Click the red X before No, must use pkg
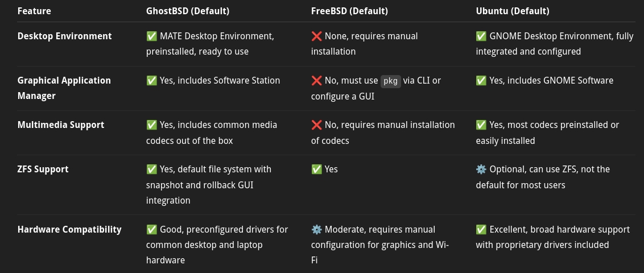This screenshot has height=273, width=644. coord(316,80)
